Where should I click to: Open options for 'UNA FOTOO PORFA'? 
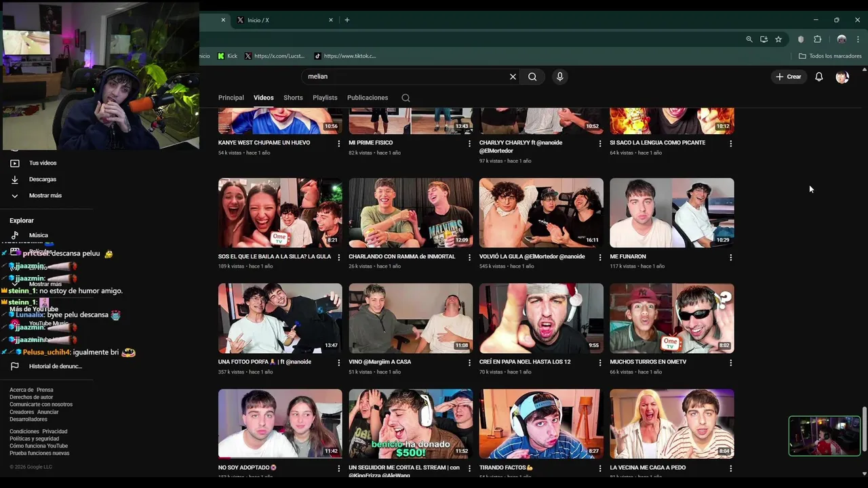338,363
